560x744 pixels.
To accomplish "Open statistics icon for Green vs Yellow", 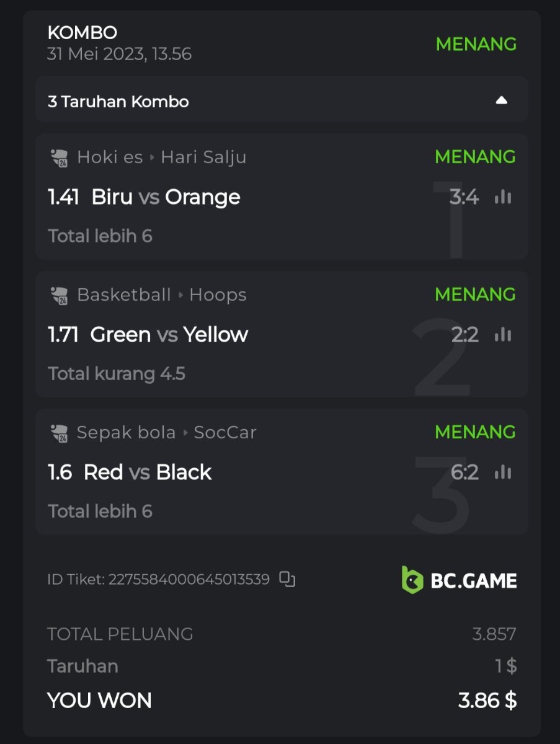I will (x=503, y=335).
